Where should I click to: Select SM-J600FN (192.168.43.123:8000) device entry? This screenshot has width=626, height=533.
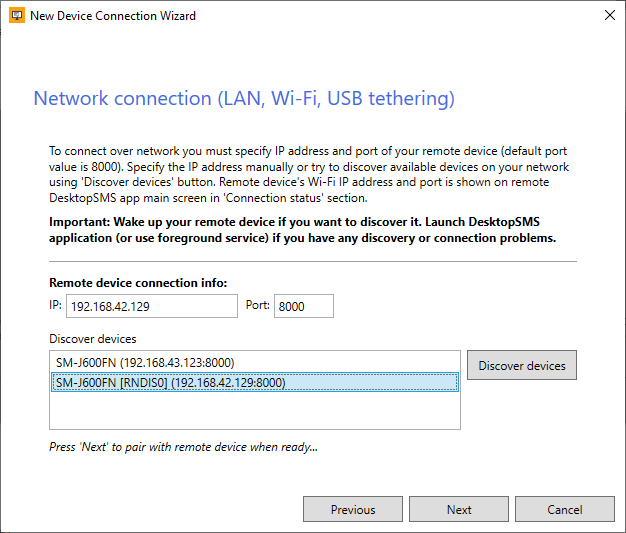tap(145, 362)
